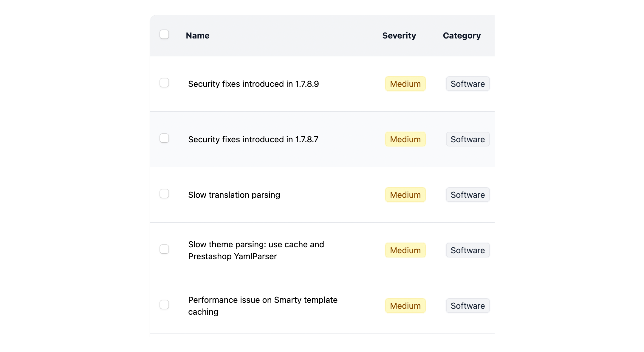The height and width of the screenshot is (352, 644).
Task: Click Medium badge on Smarty template caching row
Action: pos(405,306)
